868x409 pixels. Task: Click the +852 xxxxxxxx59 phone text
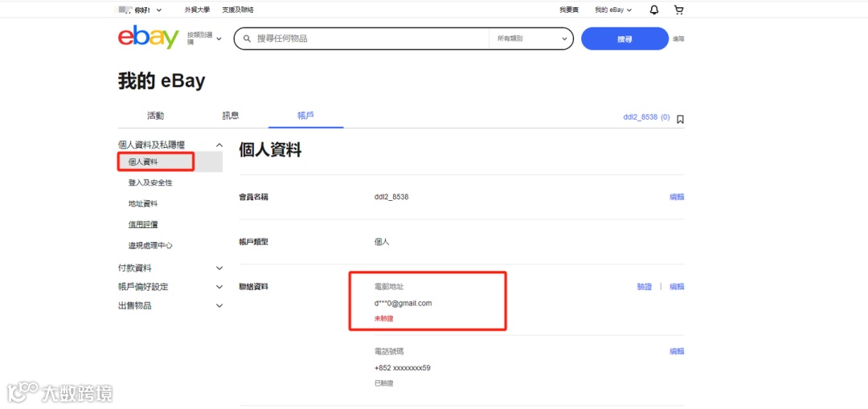click(403, 368)
